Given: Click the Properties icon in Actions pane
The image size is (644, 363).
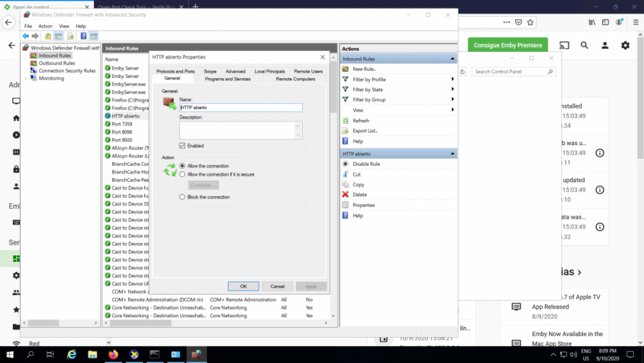Looking at the screenshot, I should click(346, 205).
